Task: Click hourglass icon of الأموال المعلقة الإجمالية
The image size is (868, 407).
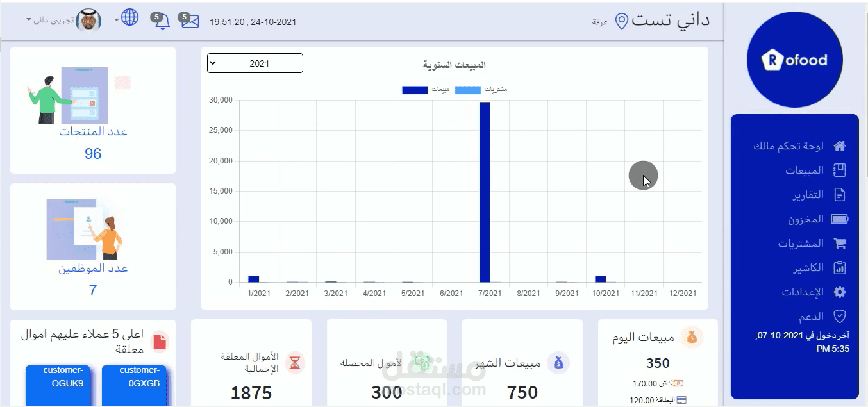Action: tap(294, 363)
